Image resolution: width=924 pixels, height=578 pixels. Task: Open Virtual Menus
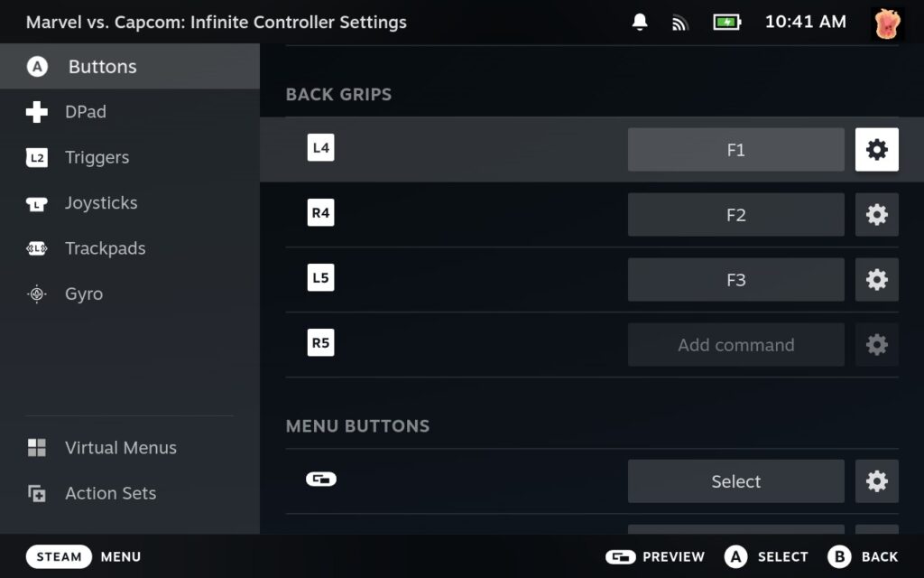click(120, 448)
